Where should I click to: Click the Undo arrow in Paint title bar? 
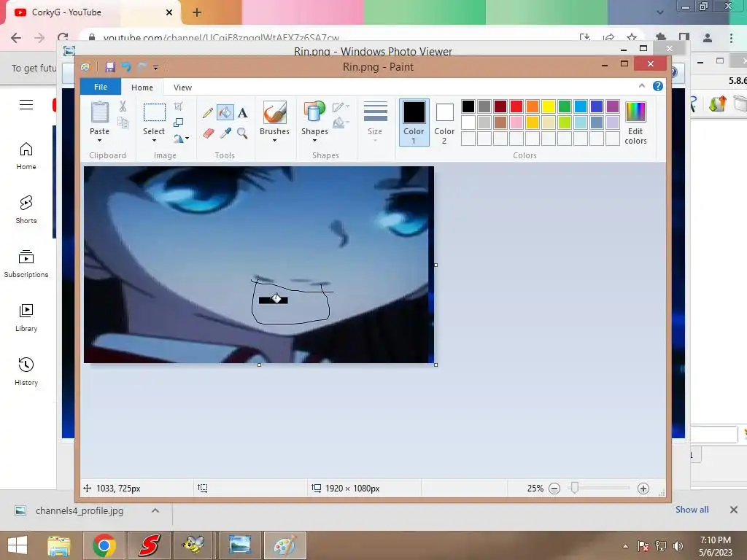pyautogui.click(x=126, y=67)
